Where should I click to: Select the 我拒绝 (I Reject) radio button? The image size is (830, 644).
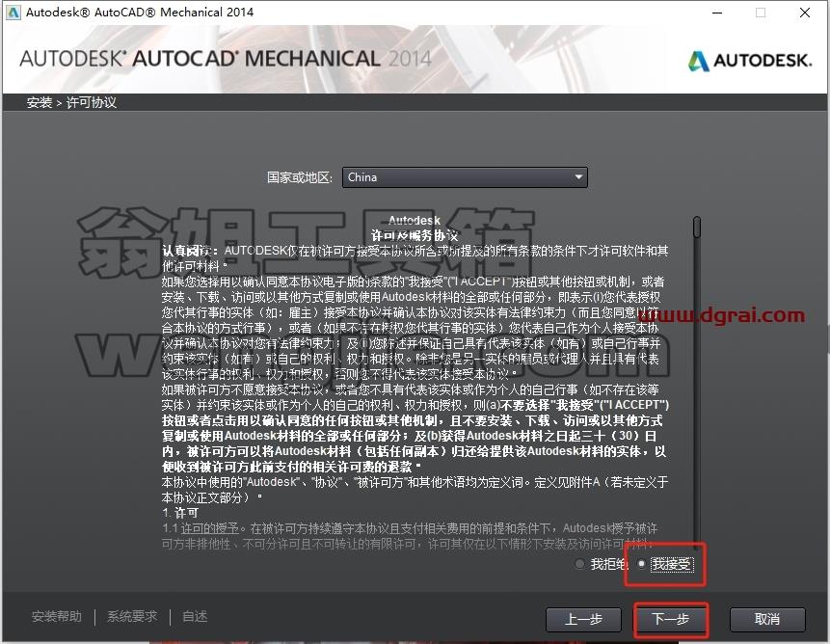pos(579,564)
